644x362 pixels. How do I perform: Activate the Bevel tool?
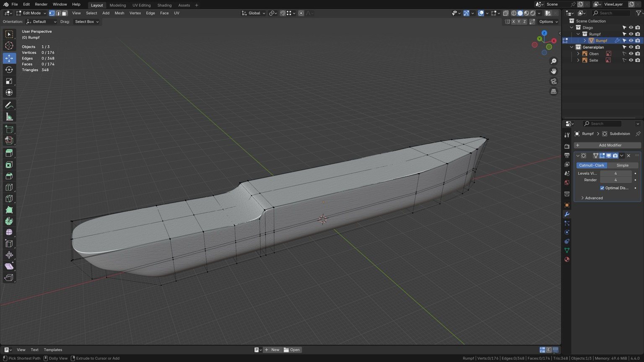point(9,176)
